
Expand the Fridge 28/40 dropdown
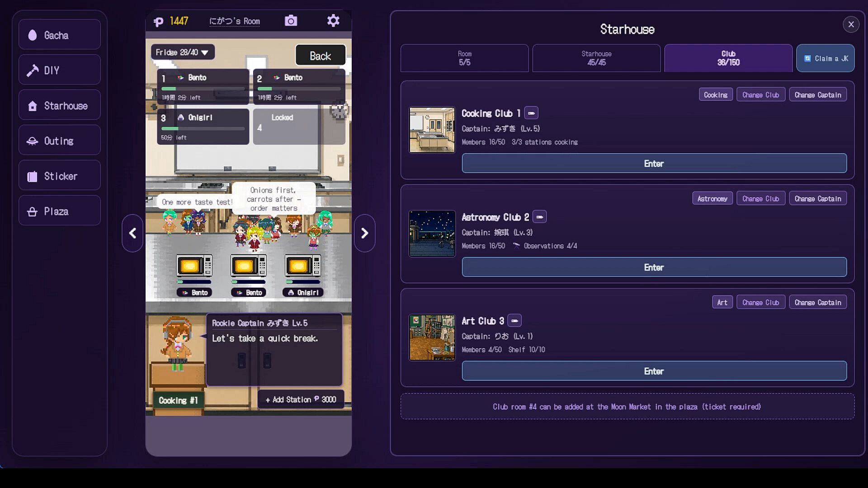pos(183,52)
